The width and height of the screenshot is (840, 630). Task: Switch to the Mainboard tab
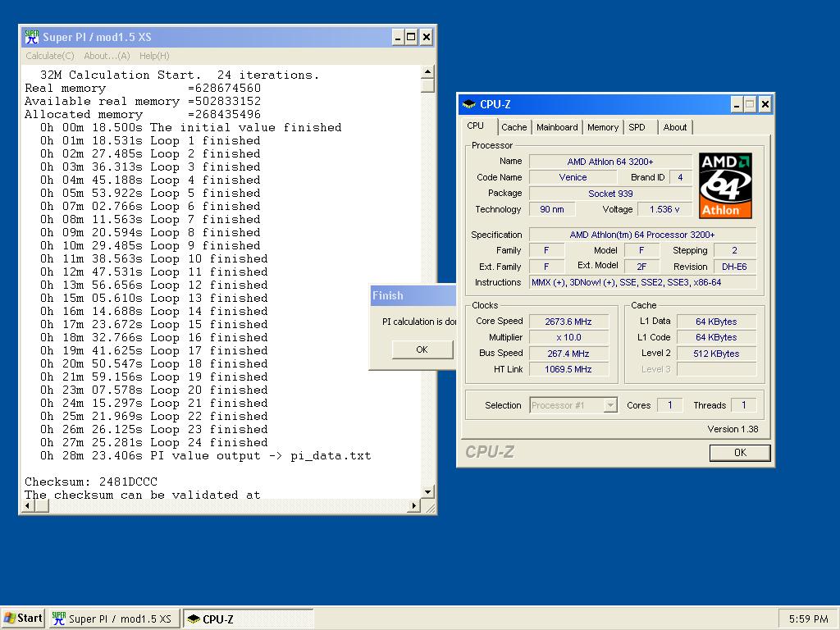coord(557,127)
